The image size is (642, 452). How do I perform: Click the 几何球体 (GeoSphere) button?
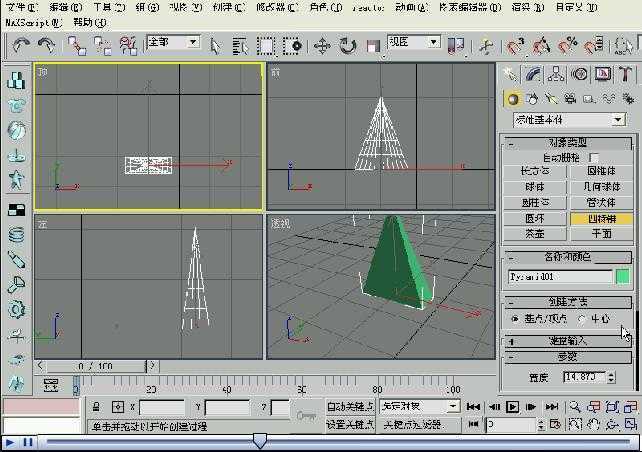(601, 187)
